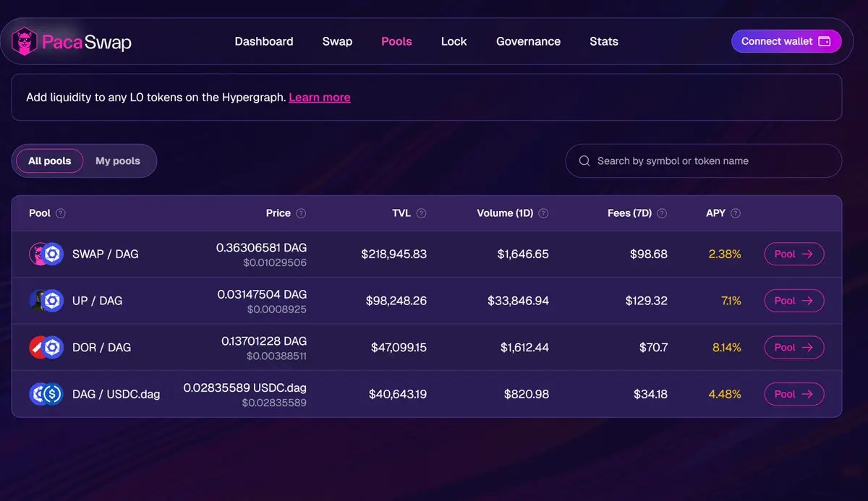Image resolution: width=868 pixels, height=501 pixels.
Task: Click the SWAP / DAG token pair icon
Action: tap(46, 254)
